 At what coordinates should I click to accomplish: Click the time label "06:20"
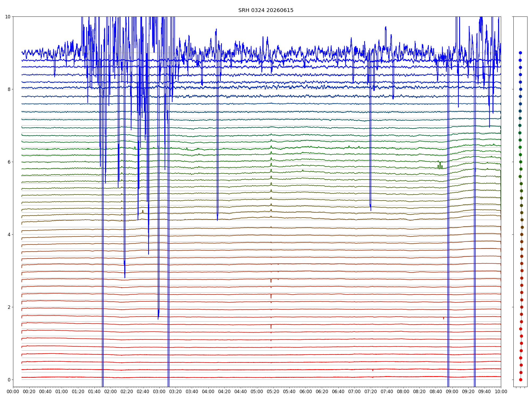322,392
